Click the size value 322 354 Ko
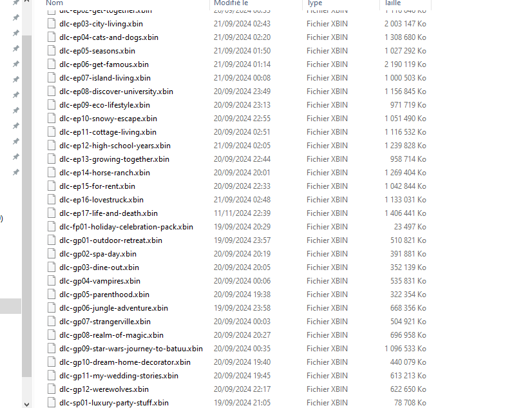Viewport: 532px width, 408px height. (408, 295)
